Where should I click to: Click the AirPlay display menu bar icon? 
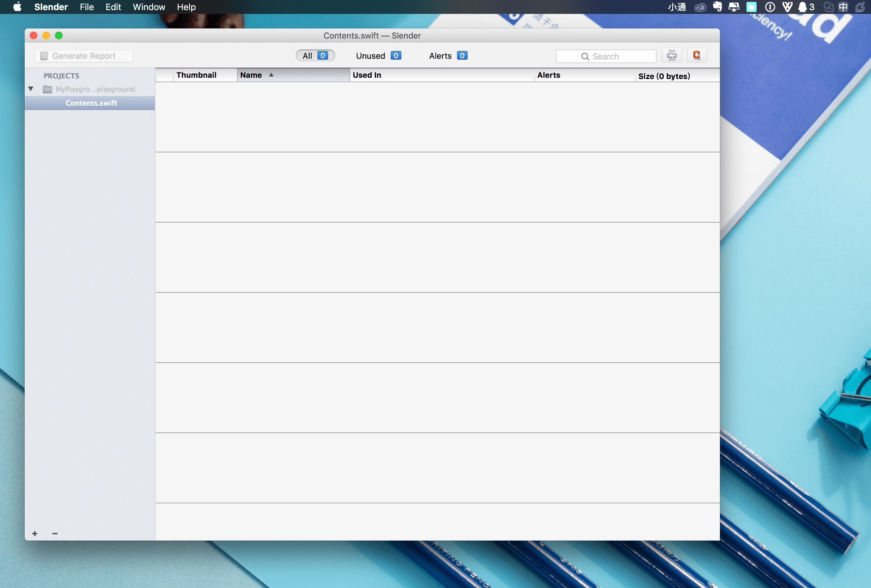pos(734,7)
